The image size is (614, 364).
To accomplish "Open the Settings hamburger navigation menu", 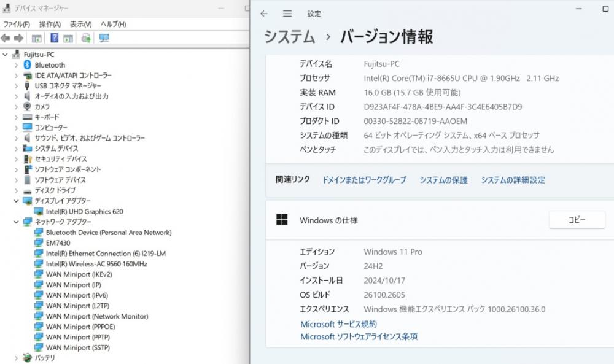I will point(287,14).
